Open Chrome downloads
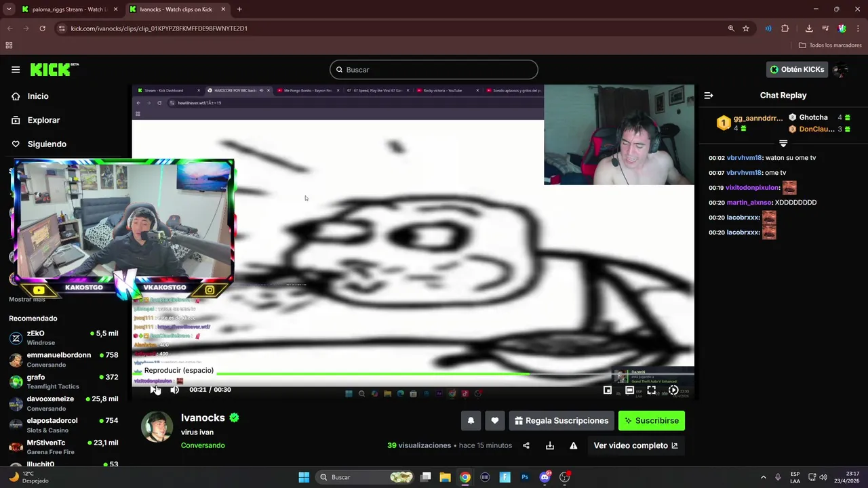 (x=809, y=28)
